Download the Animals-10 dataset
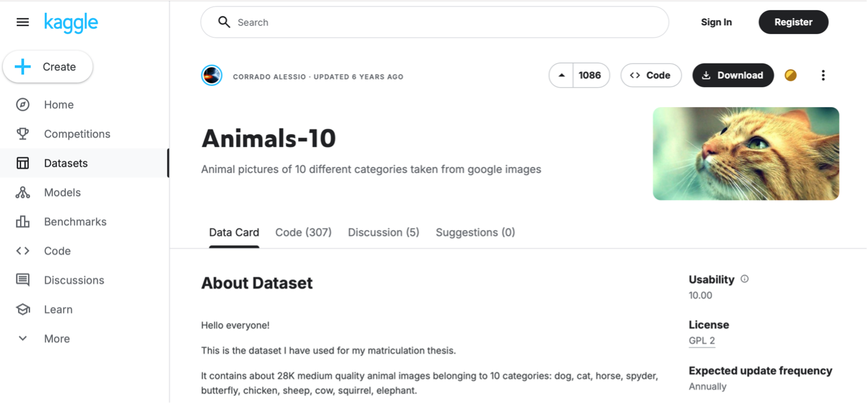This screenshot has height=404, width=868. pos(733,75)
